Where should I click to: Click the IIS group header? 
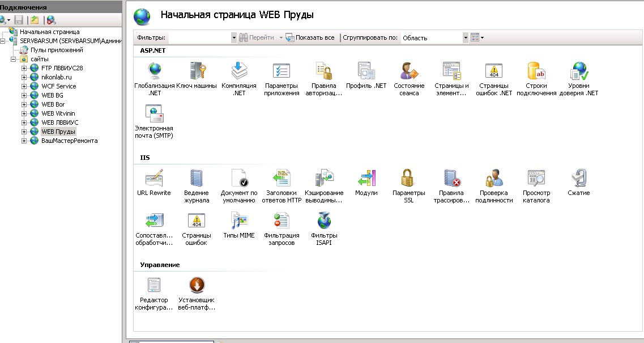click(145, 158)
